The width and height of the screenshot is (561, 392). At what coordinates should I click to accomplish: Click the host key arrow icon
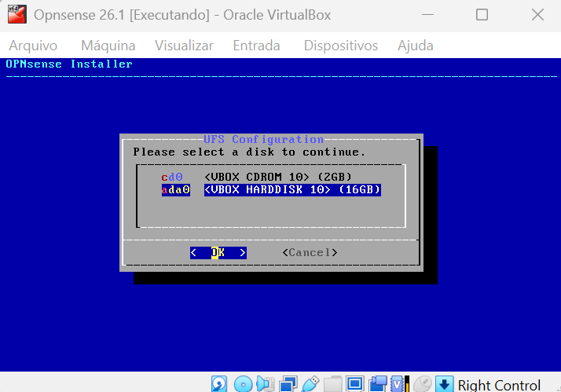[445, 384]
